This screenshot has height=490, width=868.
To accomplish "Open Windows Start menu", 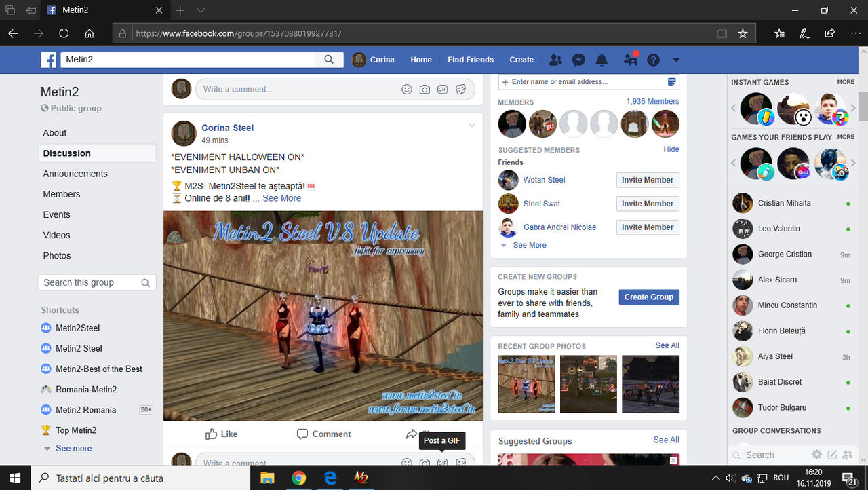I will [x=15, y=478].
